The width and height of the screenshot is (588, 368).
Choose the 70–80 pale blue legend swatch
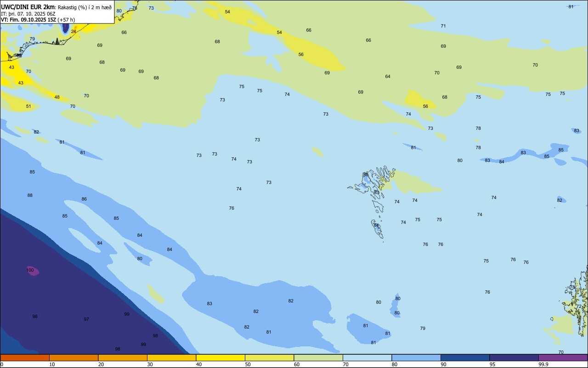(x=367, y=357)
